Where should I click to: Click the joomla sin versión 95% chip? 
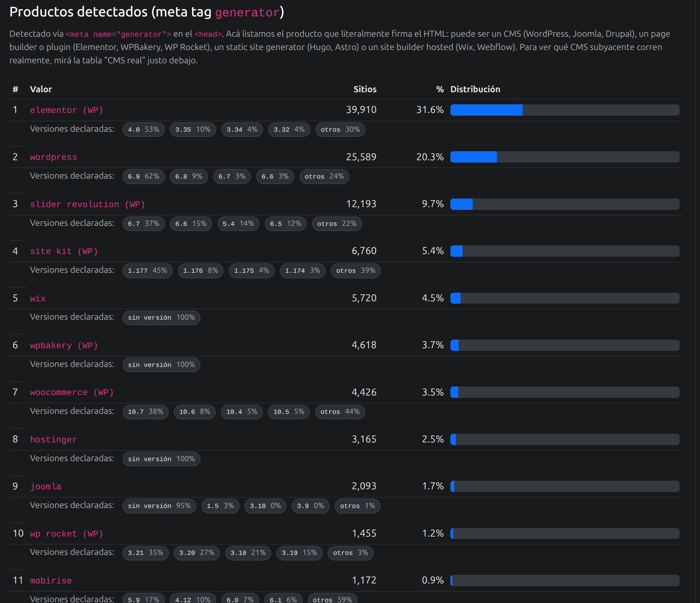pyautogui.click(x=159, y=506)
